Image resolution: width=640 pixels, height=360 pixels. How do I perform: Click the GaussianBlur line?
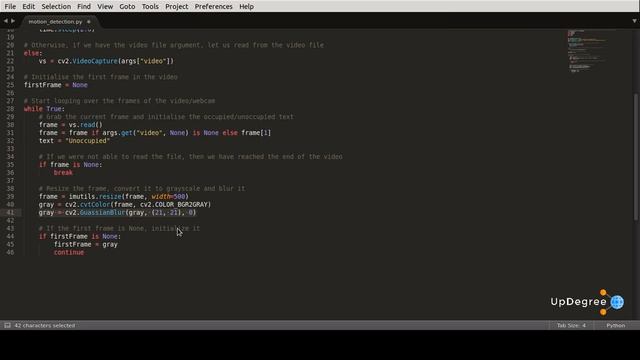coord(118,213)
